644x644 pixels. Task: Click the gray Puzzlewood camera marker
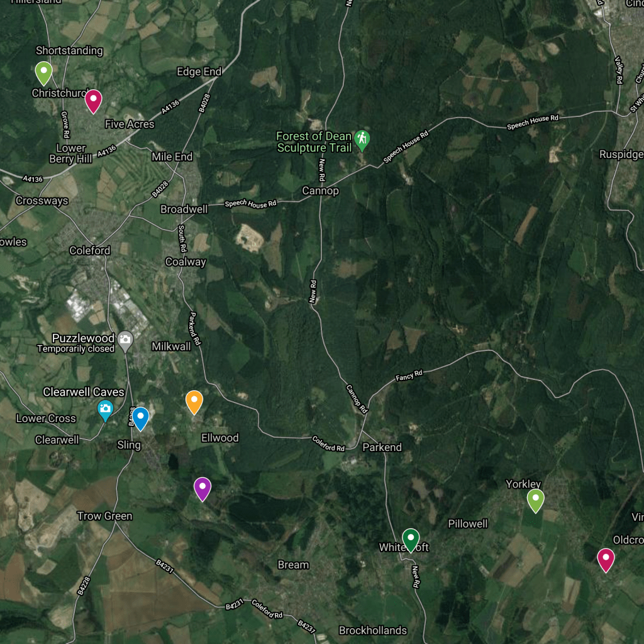click(125, 341)
